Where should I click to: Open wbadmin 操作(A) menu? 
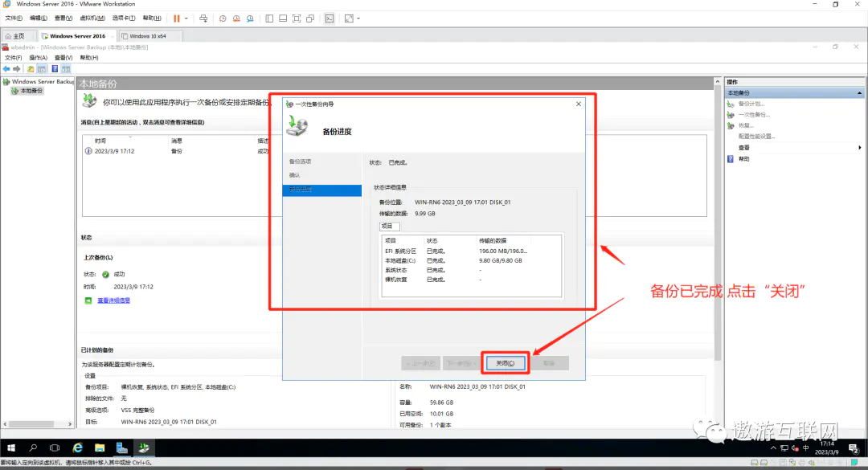coord(39,58)
